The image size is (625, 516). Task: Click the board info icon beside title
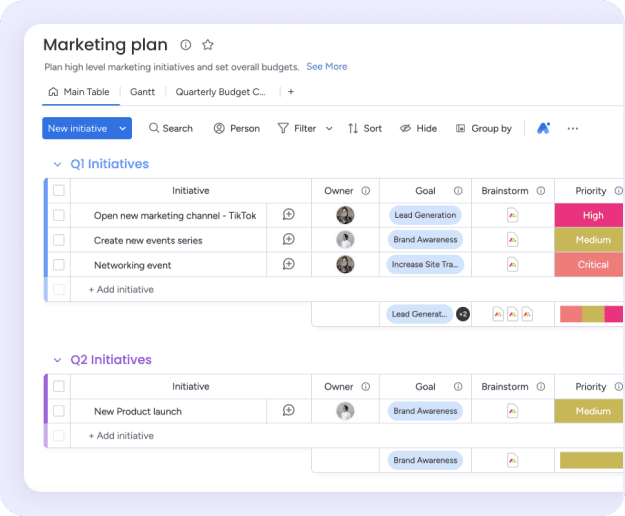pyautogui.click(x=186, y=45)
